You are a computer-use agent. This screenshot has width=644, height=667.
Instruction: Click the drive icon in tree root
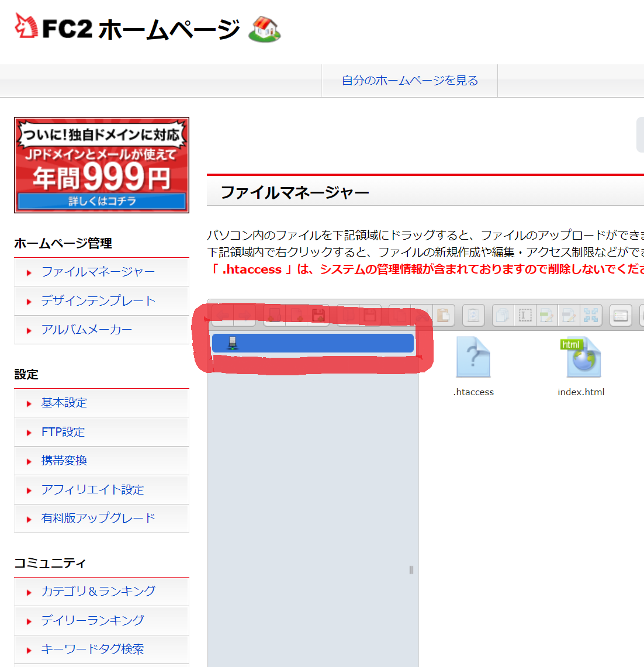[232, 343]
